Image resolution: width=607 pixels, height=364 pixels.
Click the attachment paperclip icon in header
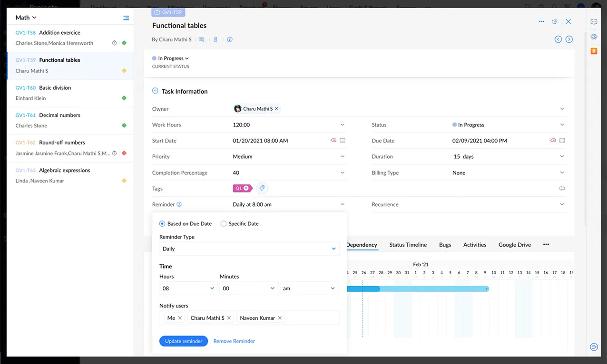[x=215, y=39]
